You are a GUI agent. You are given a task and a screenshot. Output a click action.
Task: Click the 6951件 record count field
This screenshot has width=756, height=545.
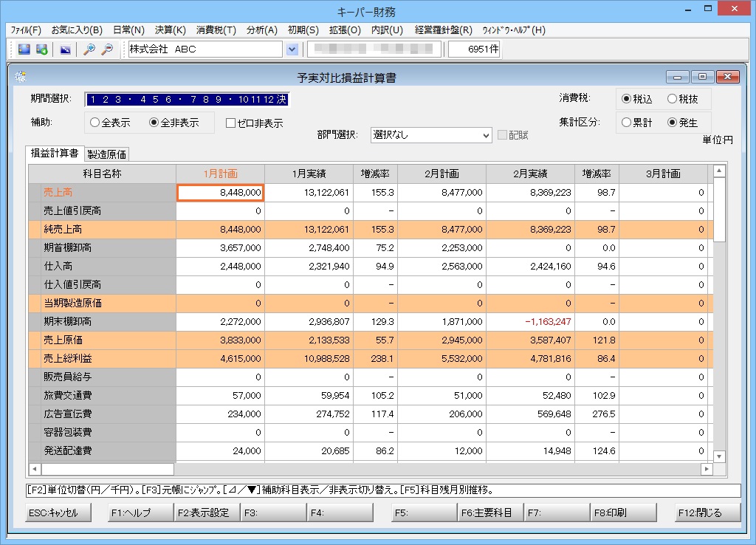pyautogui.click(x=475, y=49)
